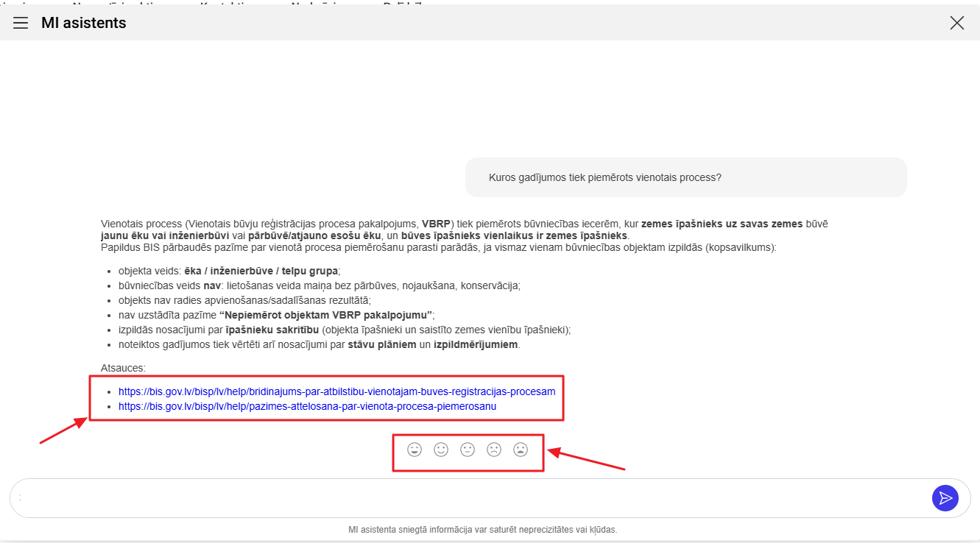The image size is (980, 543).
Task: Select the neutral face rating
Action: [468, 449]
